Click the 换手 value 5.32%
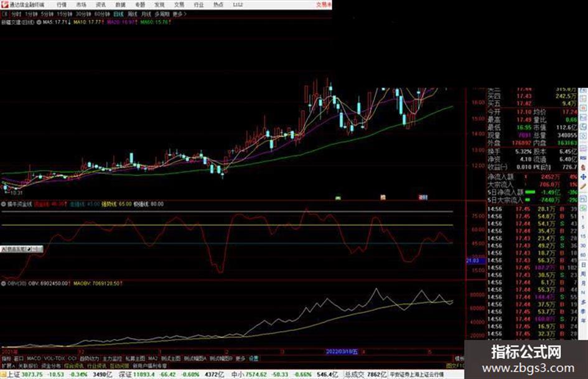This screenshot has width=588, height=379. point(523,152)
